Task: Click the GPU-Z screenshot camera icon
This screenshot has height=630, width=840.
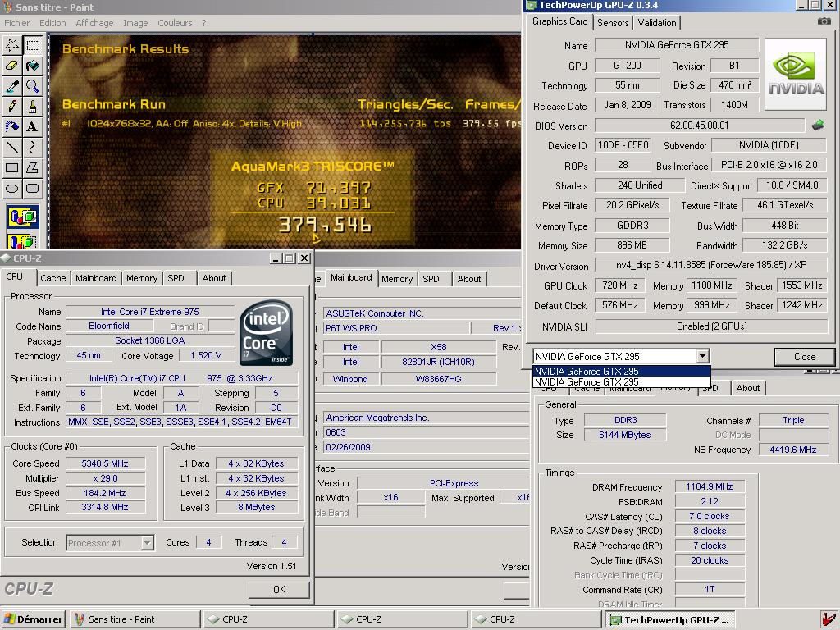Action: click(x=824, y=21)
